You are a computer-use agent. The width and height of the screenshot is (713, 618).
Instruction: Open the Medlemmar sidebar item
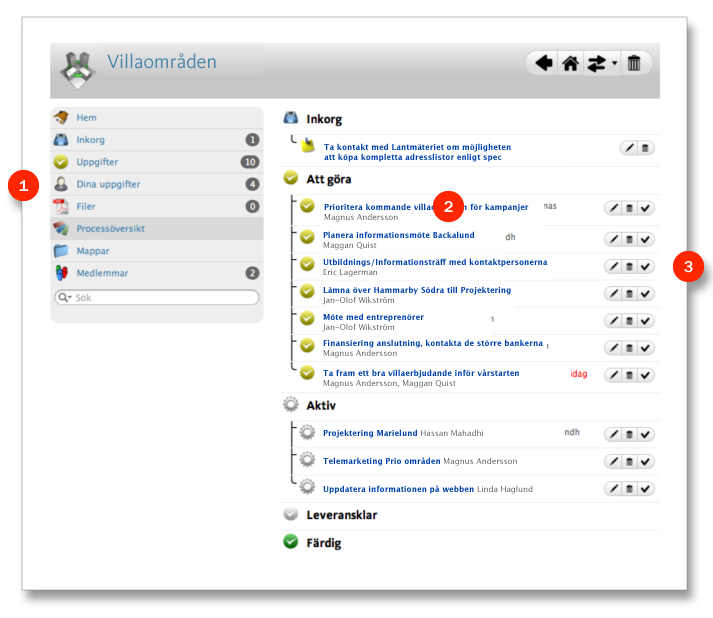tap(102, 272)
